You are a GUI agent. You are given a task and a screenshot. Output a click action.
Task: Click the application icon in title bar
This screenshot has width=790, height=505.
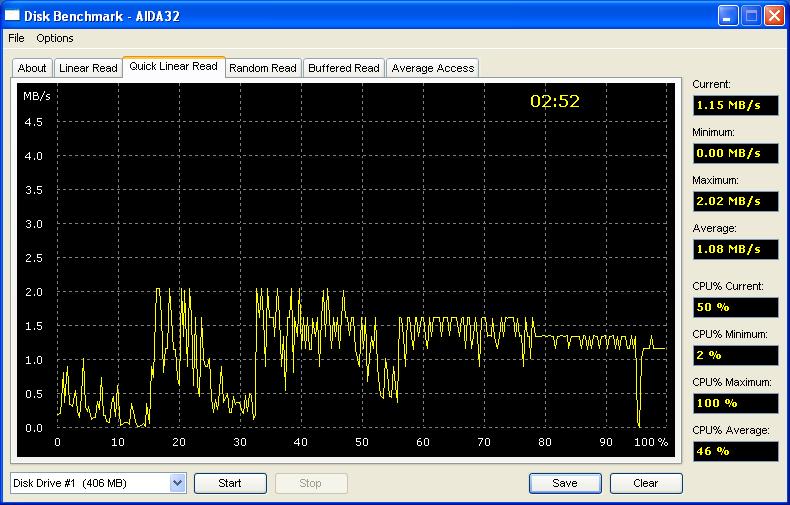click(12, 16)
